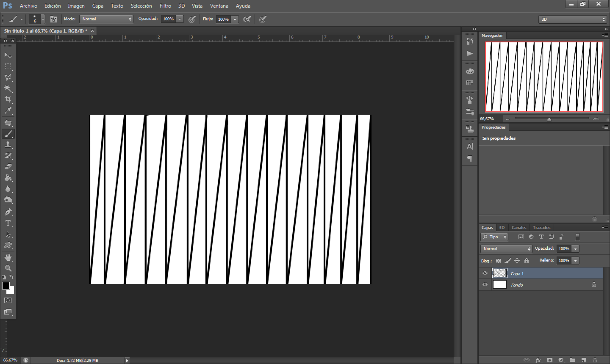Viewport: 610px width, 364px height.
Task: Expand the layer blend mode dropdown
Action: (506, 249)
